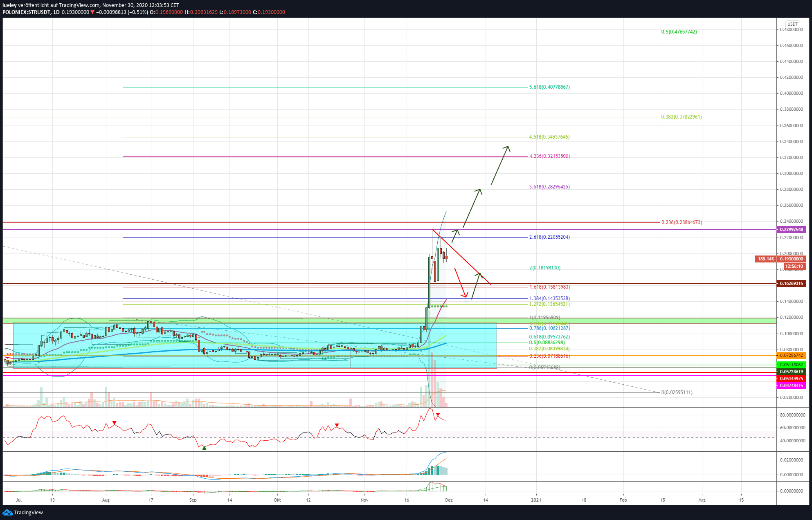The image size is (812, 520).
Task: Click the magenta 0.04748415 price tag
Action: point(791,386)
